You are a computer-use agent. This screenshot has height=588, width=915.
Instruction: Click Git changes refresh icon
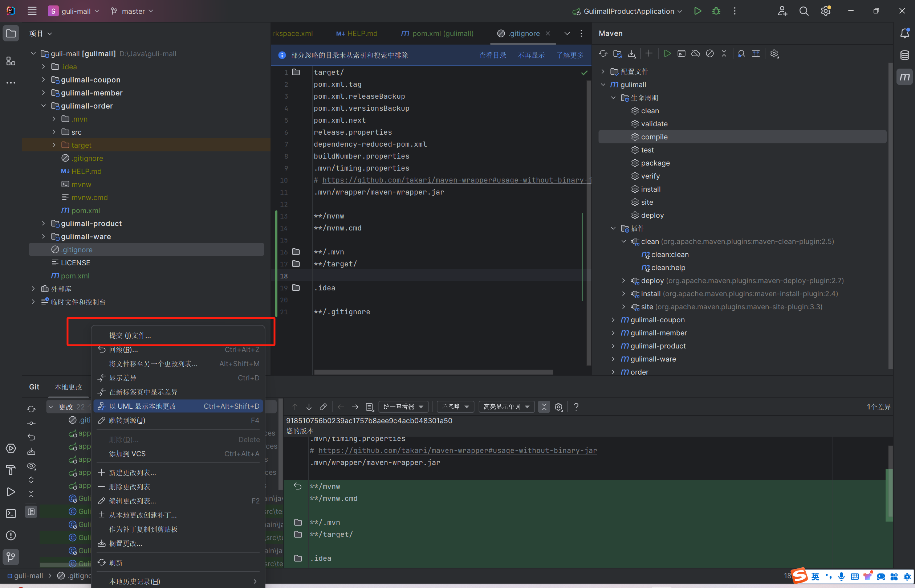[x=31, y=409]
